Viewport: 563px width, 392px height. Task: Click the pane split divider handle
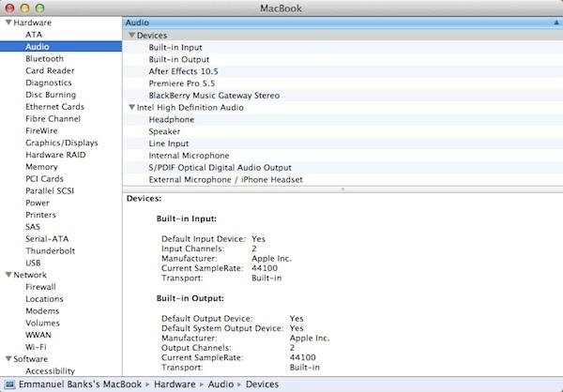click(342, 188)
